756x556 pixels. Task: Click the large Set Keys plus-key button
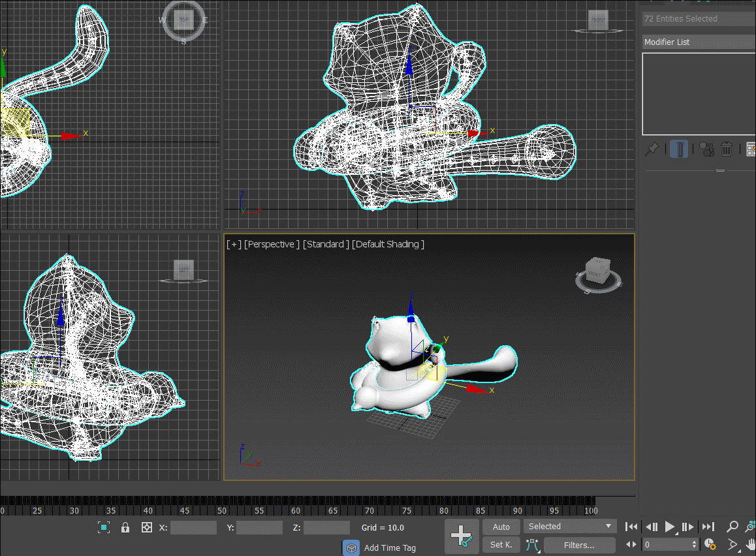pos(462,536)
